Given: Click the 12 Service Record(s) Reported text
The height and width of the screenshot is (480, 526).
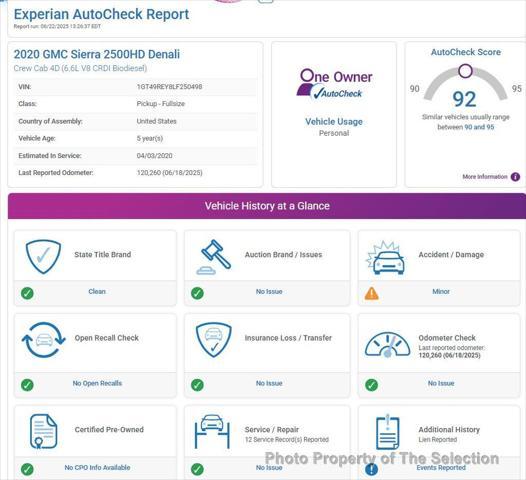Looking at the screenshot, I should pyautogui.click(x=287, y=439).
